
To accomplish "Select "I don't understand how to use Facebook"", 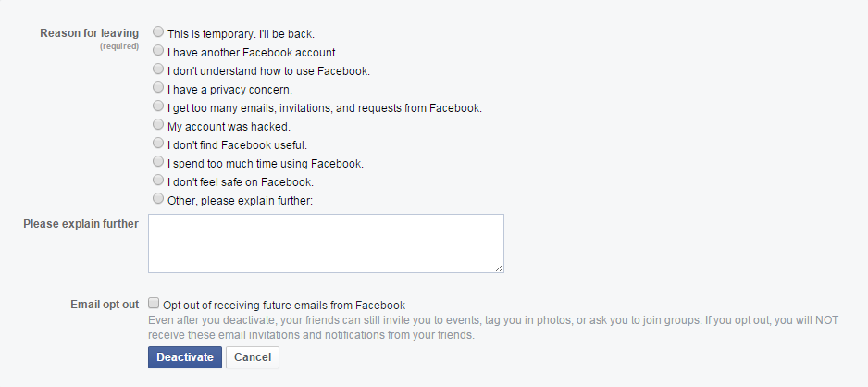I will pos(158,69).
